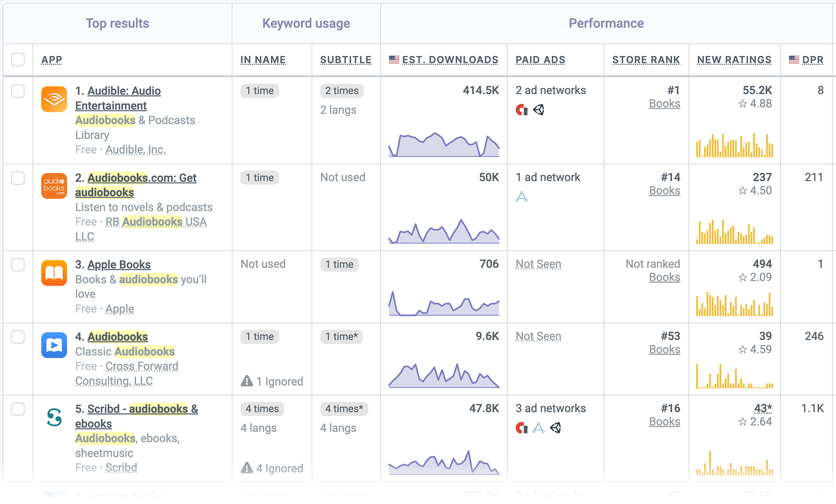Check the Apple Books row checkbox
Screen dimensions: 836x504
(18, 265)
